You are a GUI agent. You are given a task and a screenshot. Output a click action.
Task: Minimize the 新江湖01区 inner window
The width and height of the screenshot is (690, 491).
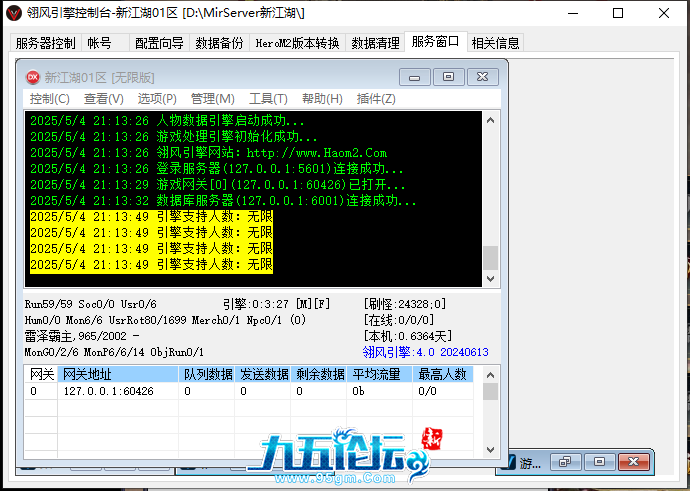tap(415, 77)
